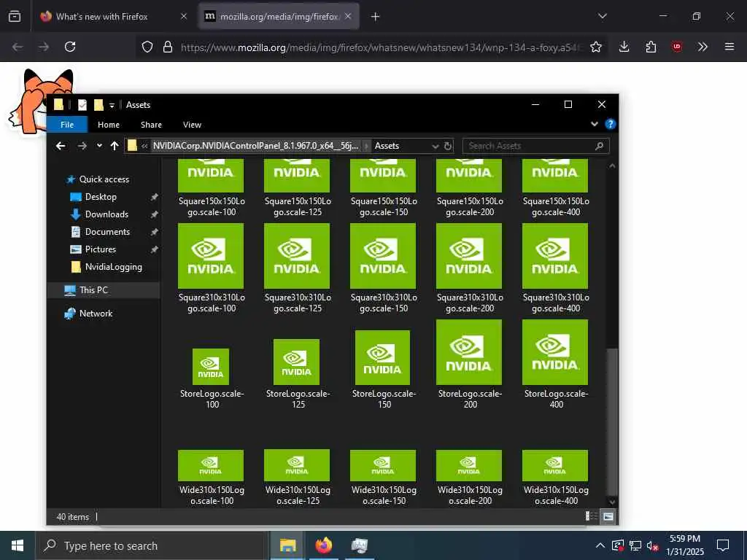
Task: Click the uBlock Origin toolbar icon
Action: coord(676,47)
